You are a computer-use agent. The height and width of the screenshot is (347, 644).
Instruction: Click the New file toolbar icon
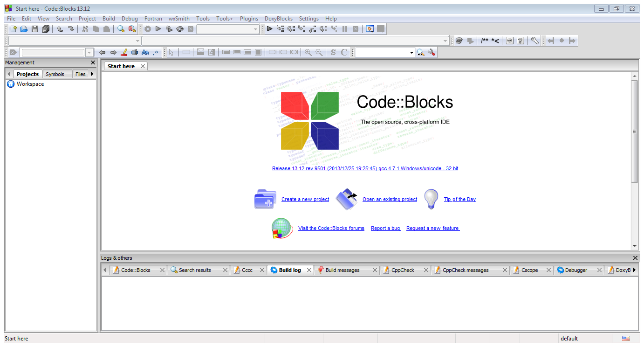[x=14, y=29]
